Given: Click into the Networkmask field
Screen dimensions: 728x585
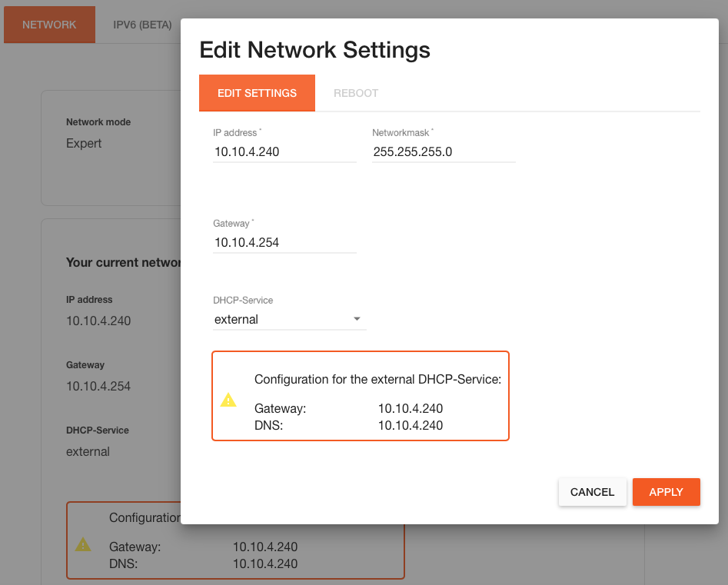Looking at the screenshot, I should coord(443,151).
